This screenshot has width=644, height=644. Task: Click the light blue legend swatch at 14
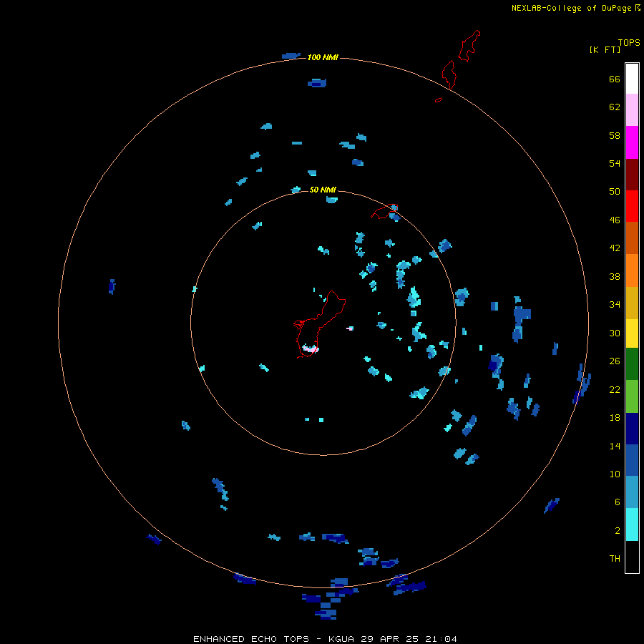[x=632, y=492]
